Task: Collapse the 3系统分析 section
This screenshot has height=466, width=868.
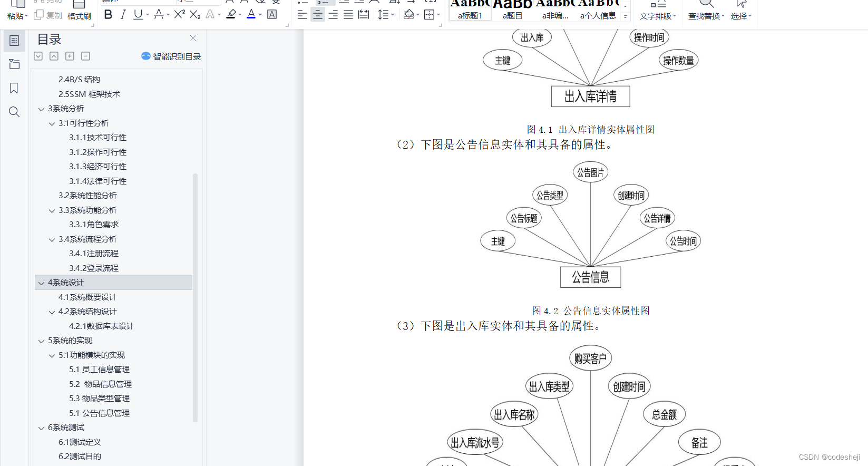Action: pos(41,109)
